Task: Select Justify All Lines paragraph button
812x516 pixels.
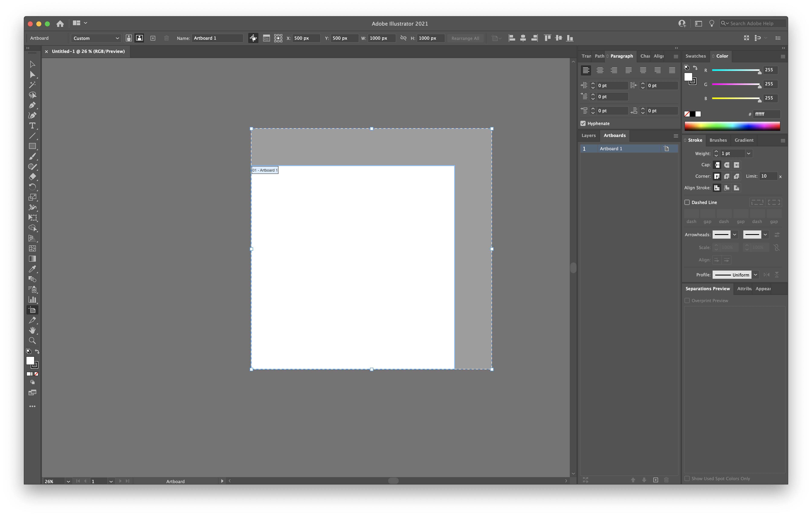Action: [x=672, y=70]
